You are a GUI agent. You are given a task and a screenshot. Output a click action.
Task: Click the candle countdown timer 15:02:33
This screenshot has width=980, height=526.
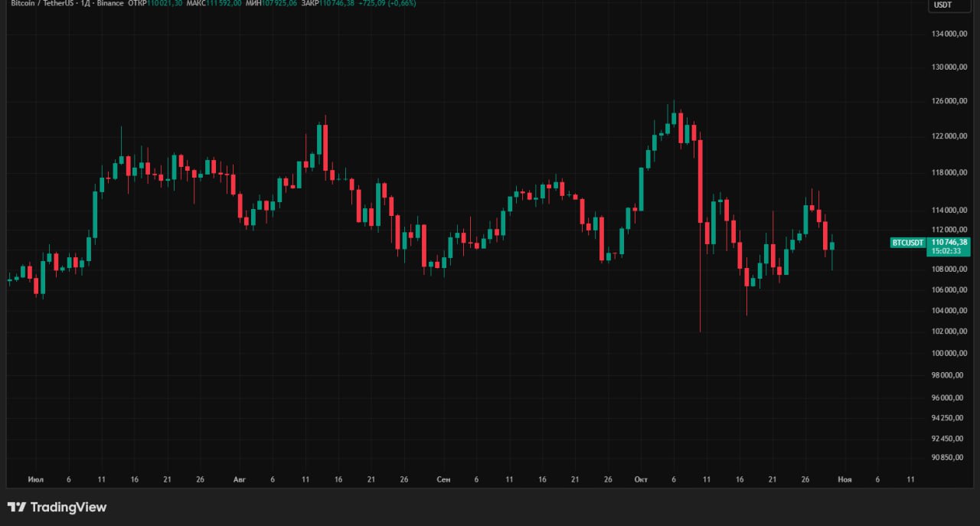(x=946, y=251)
